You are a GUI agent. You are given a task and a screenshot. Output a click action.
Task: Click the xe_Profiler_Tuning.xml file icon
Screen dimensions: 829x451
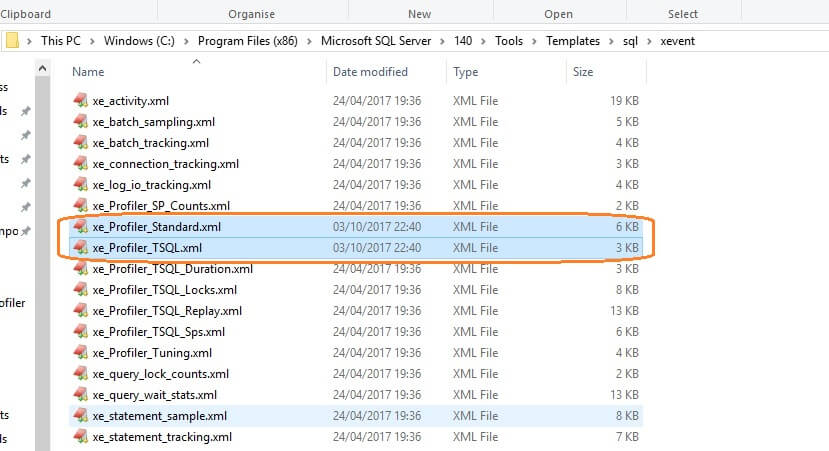click(x=81, y=353)
